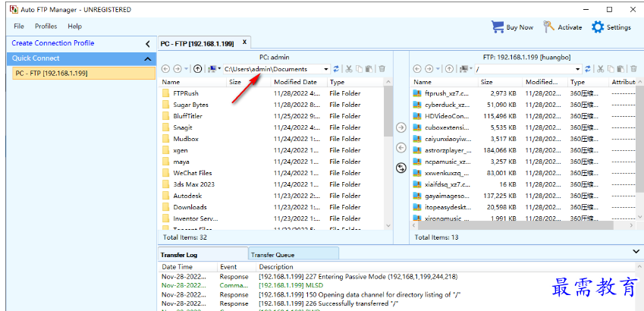The height and width of the screenshot is (311, 644).
Task: Refresh the PC panel file listing
Action: [x=336, y=69]
